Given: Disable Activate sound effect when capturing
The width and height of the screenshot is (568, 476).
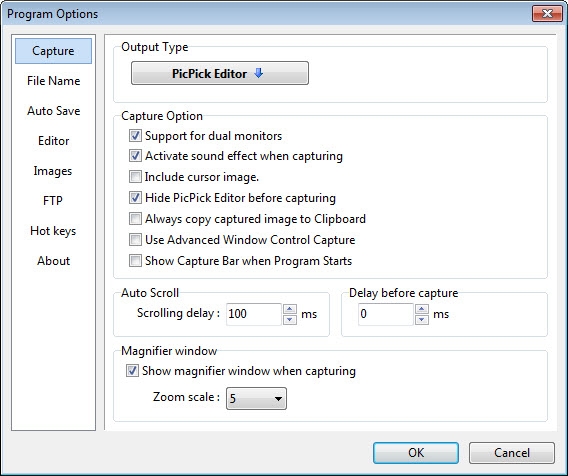Looking at the screenshot, I should point(135,156).
